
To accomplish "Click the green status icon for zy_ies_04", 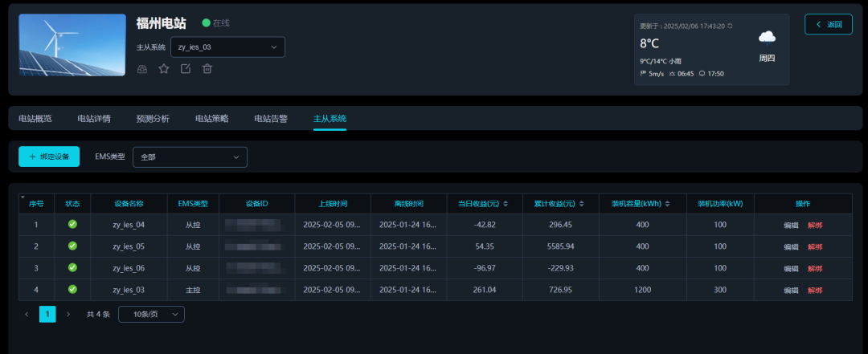I will [x=72, y=224].
